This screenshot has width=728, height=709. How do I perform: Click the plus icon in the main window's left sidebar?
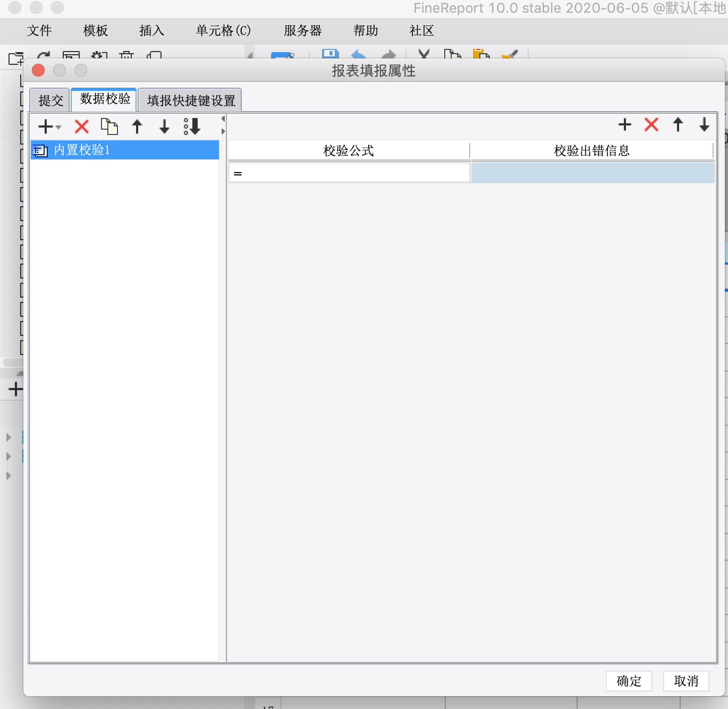[15, 389]
